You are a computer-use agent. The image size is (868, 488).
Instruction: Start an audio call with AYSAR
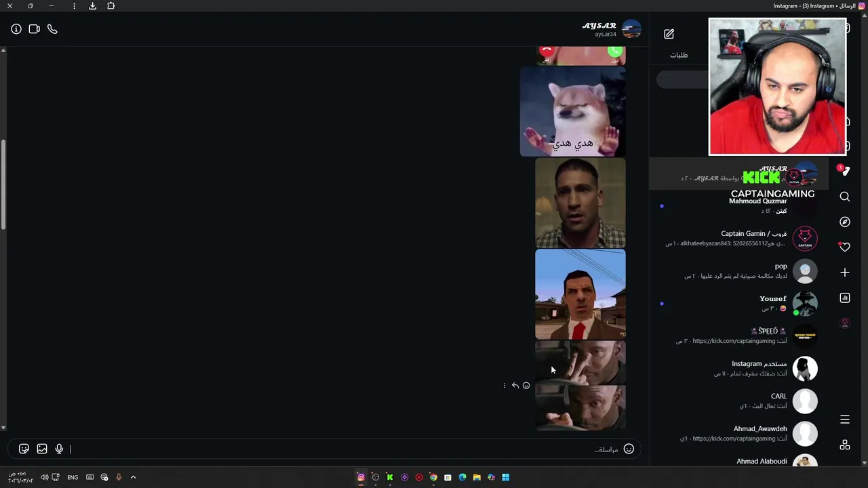tap(52, 29)
